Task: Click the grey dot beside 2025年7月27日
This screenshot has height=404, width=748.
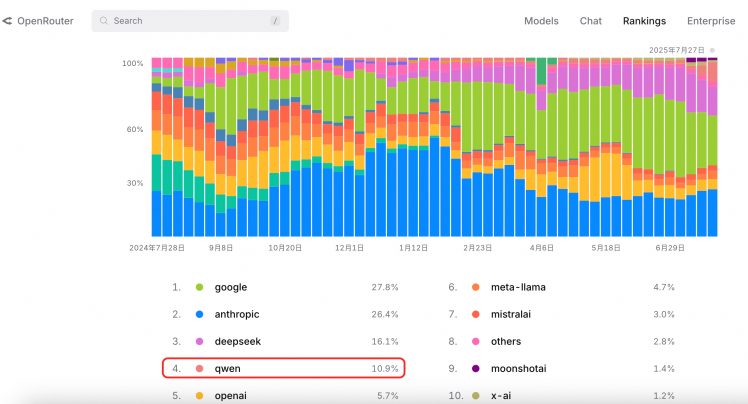Action: (x=712, y=50)
